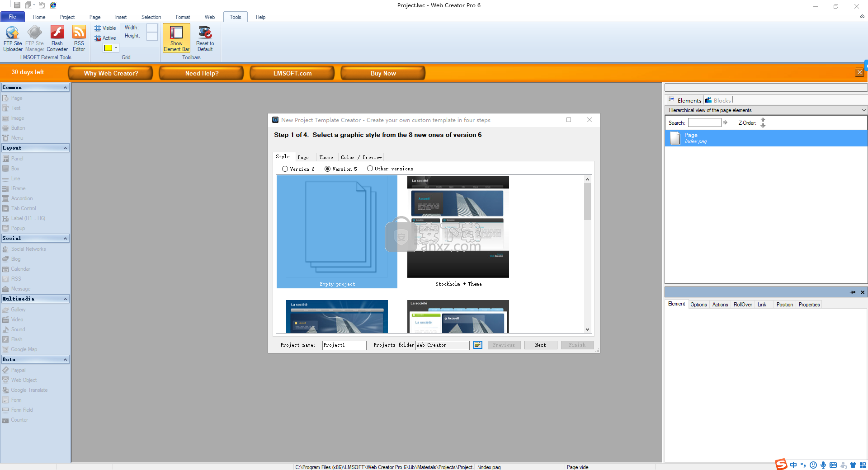Image resolution: width=868 pixels, height=470 pixels.
Task: Click Reset to Default toolbars icon
Action: tap(205, 39)
